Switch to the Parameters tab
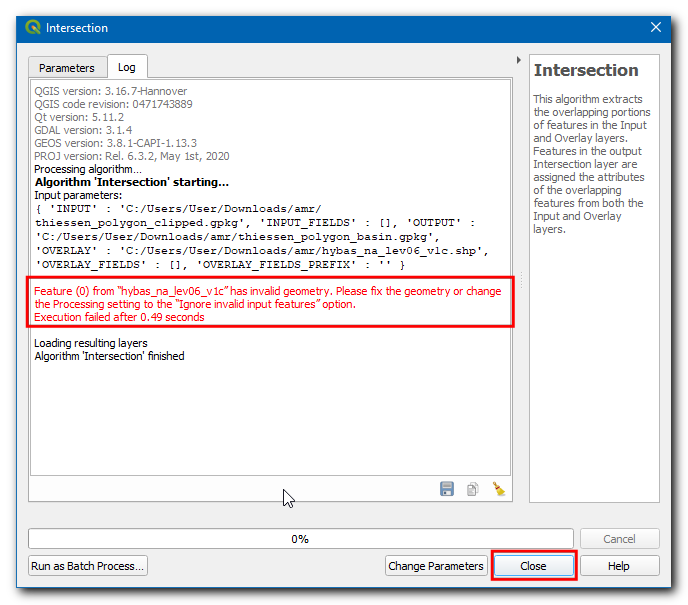 (67, 68)
